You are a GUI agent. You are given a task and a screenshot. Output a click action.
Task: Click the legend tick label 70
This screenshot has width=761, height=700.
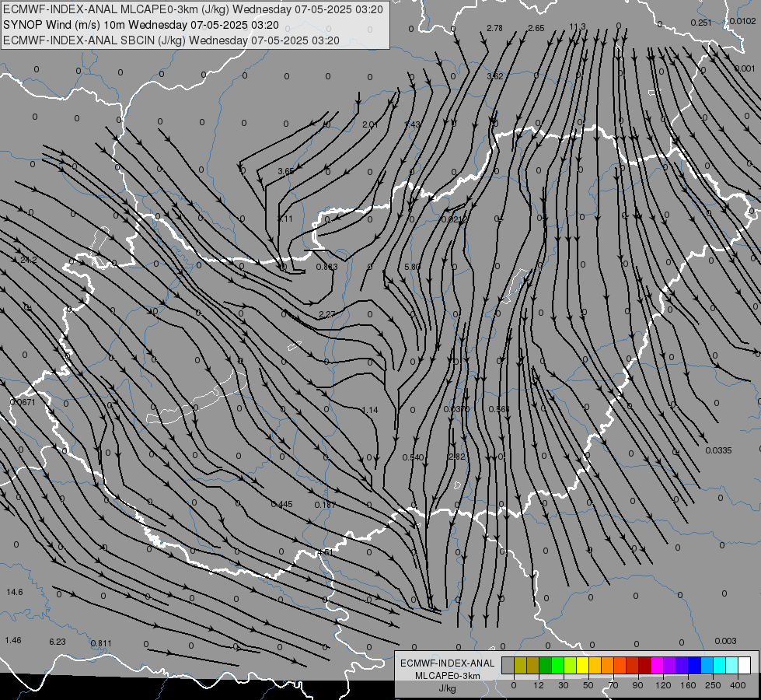(x=613, y=685)
